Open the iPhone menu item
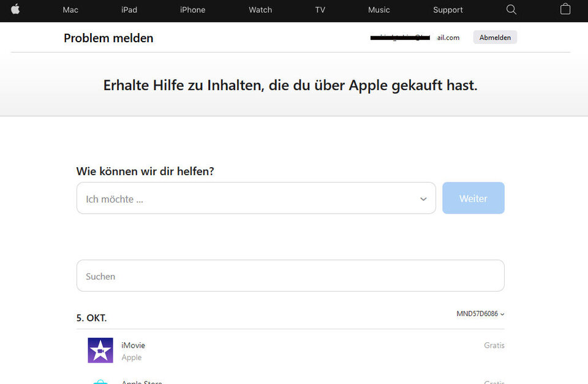The height and width of the screenshot is (384, 588). [x=192, y=10]
